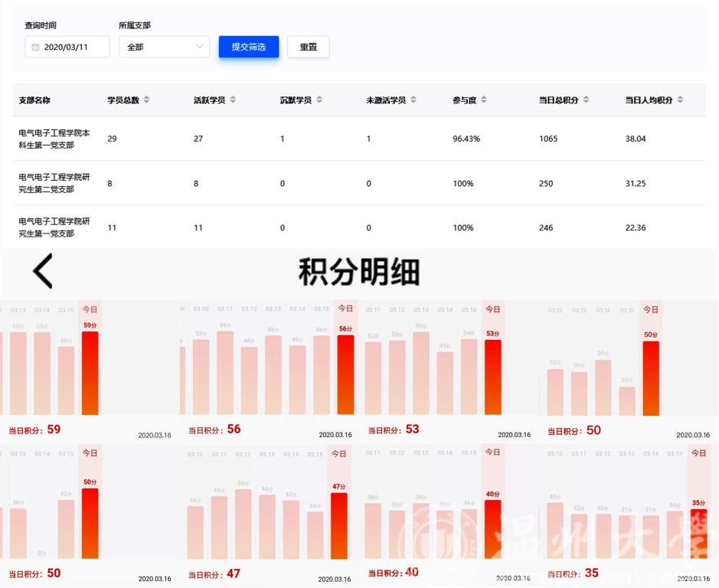Click the 查询时间 date input 2020/03/11
The image size is (719, 588).
67,47
